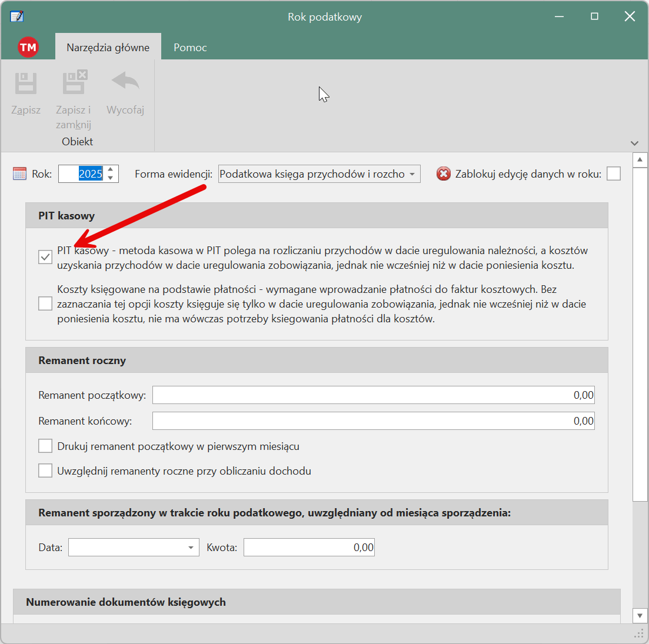Image resolution: width=649 pixels, height=644 pixels.
Task: Click the Wycofaj undo arrow icon
Action: [x=125, y=82]
